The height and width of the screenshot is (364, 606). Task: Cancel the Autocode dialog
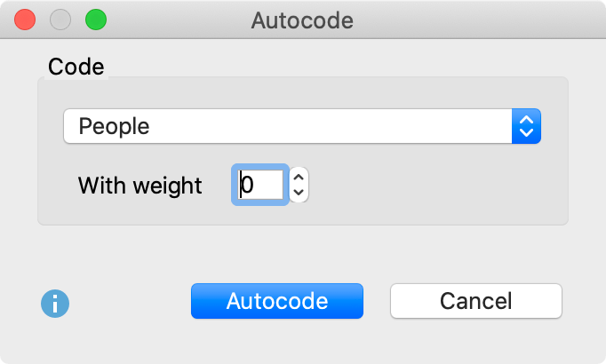tap(475, 301)
